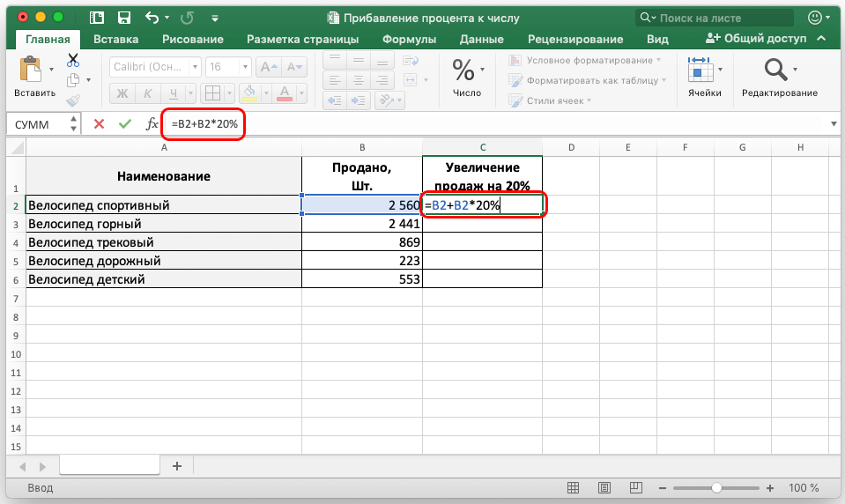
Task: Click the zoom slider handle
Action: point(716,487)
